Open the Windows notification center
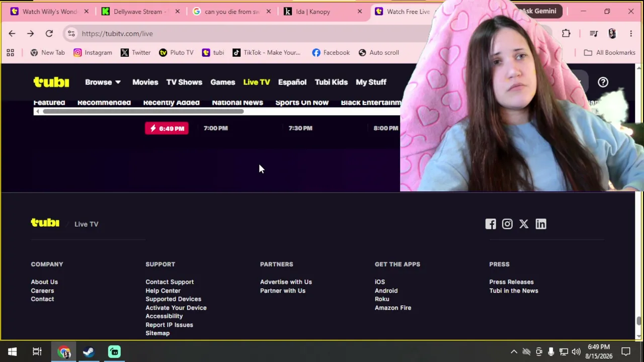The height and width of the screenshot is (362, 644). pos(626,352)
